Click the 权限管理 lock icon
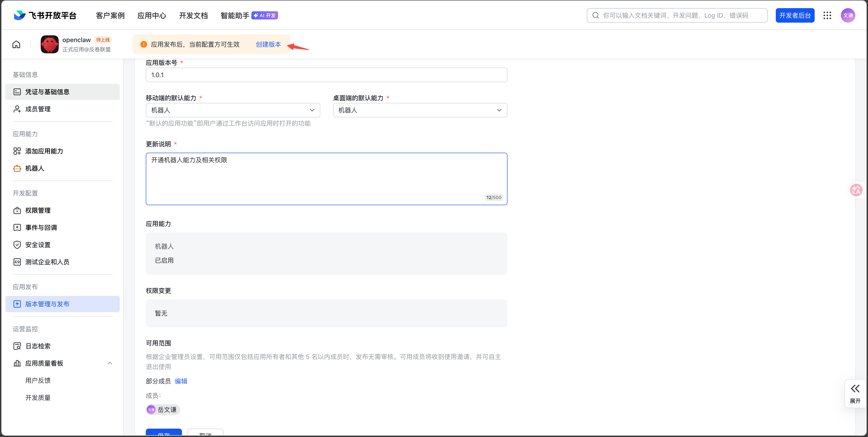 pos(17,210)
